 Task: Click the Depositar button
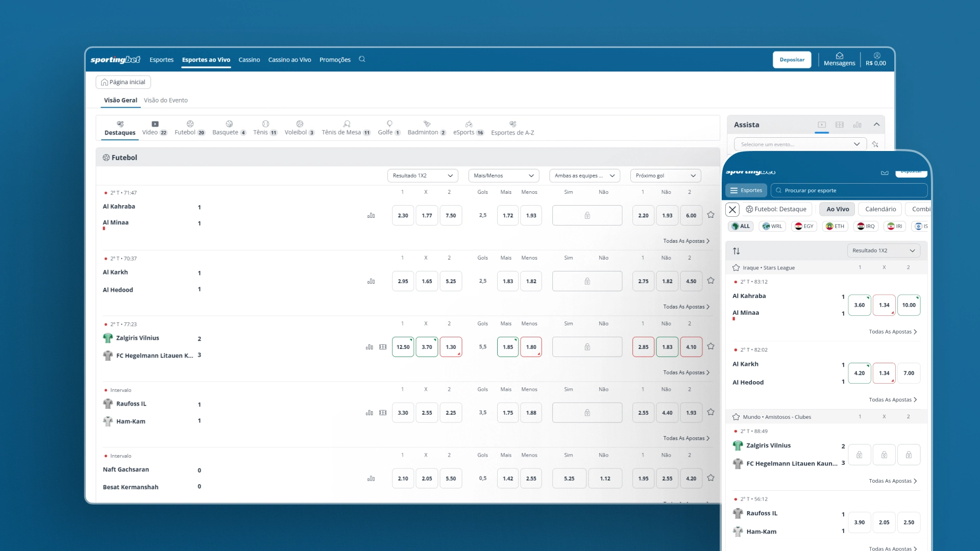(792, 60)
